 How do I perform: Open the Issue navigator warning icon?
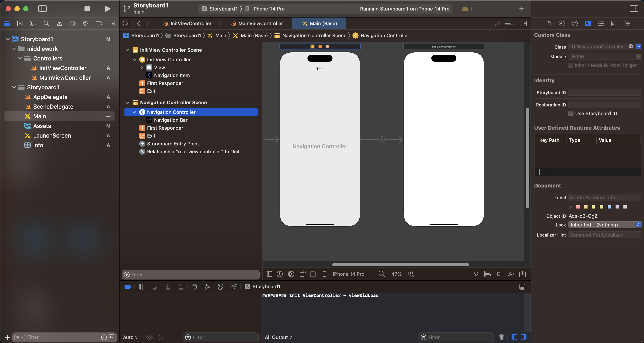click(x=60, y=23)
